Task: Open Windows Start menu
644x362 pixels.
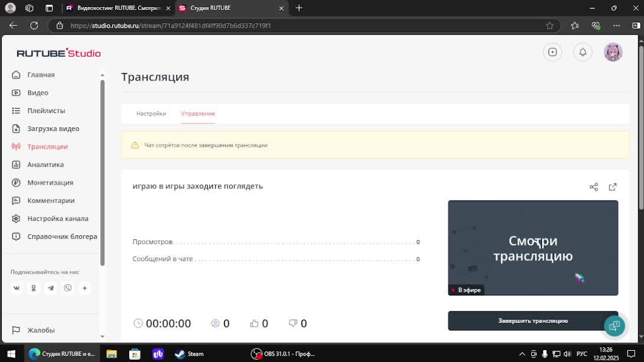Action: [11, 354]
